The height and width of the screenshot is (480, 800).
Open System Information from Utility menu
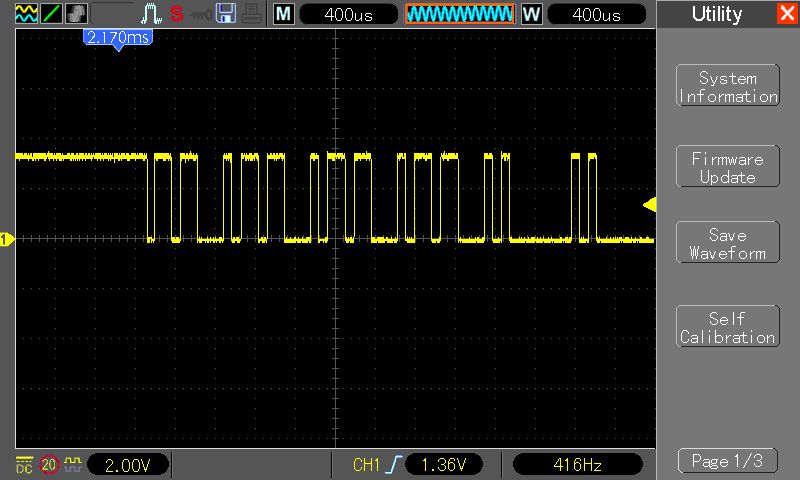pos(727,87)
